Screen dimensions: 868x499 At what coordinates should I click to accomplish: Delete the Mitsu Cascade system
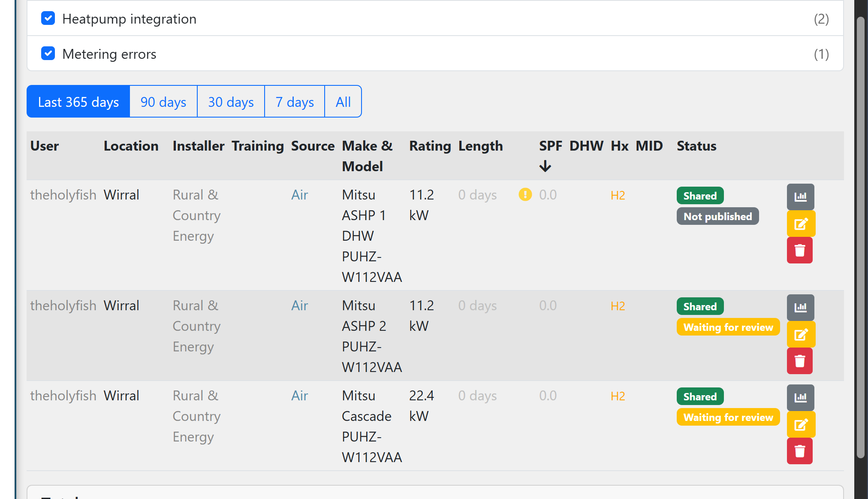pyautogui.click(x=799, y=451)
